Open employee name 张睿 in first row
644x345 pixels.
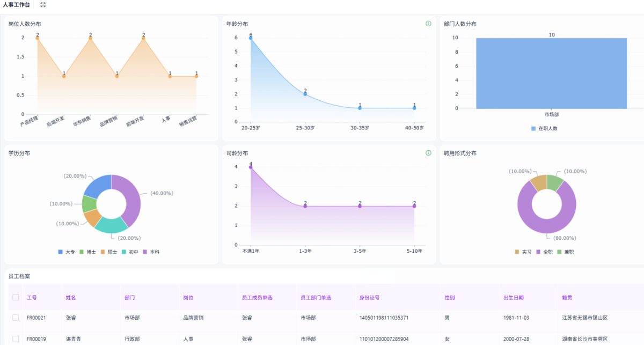tap(71, 318)
